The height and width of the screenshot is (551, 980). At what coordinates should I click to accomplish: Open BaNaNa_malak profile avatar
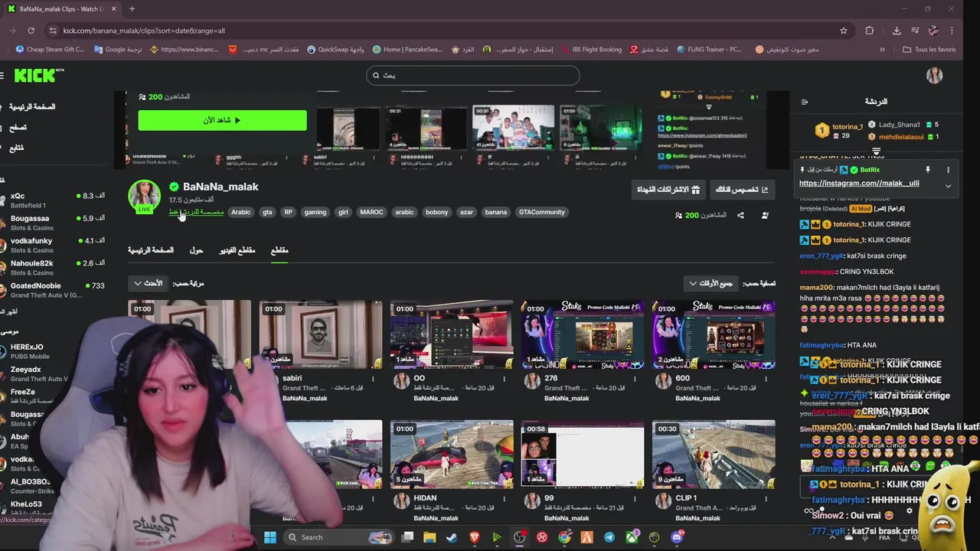coord(144,196)
